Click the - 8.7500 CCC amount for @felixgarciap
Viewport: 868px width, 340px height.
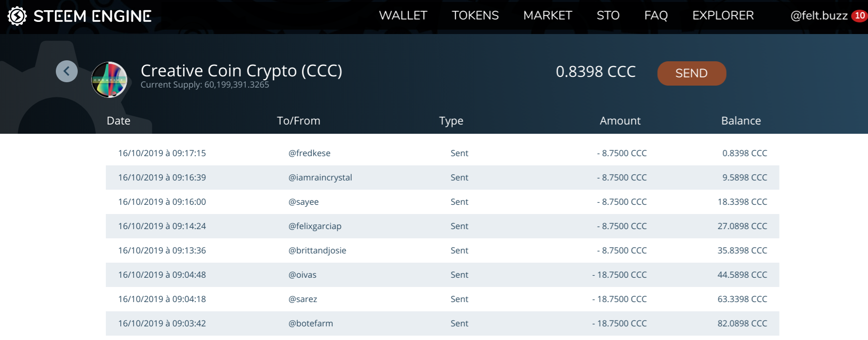coord(622,226)
